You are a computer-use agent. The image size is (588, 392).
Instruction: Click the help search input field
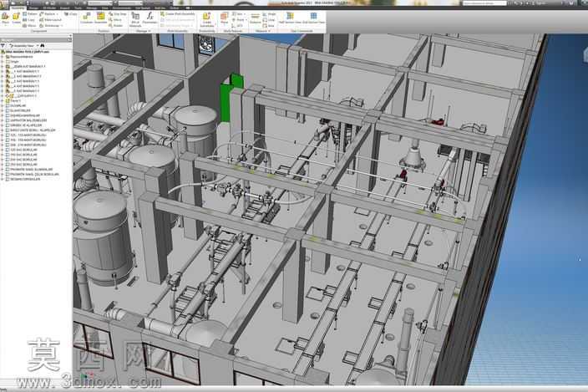click(x=484, y=3)
